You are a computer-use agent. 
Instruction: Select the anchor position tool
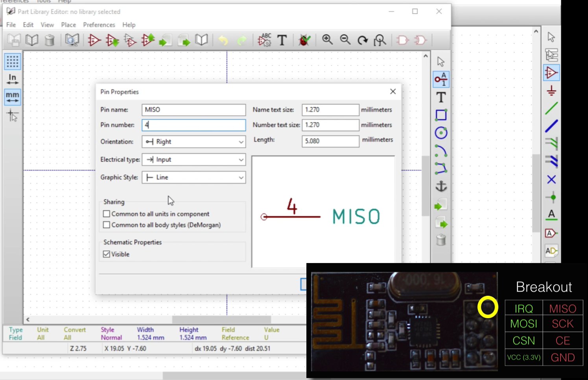[441, 186]
